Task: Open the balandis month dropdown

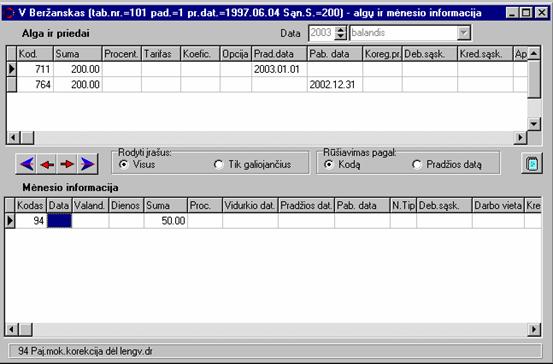Action: [464, 33]
